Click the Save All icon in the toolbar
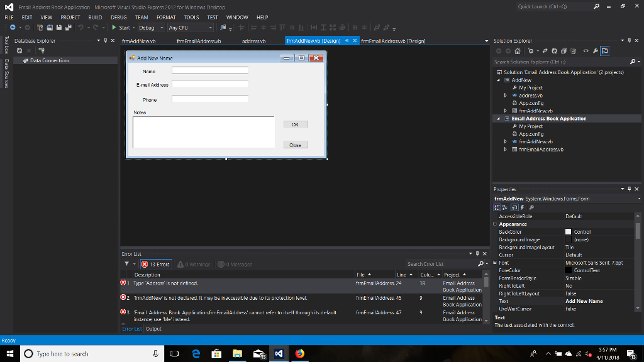The width and height of the screenshot is (644, 362). tap(68, 28)
